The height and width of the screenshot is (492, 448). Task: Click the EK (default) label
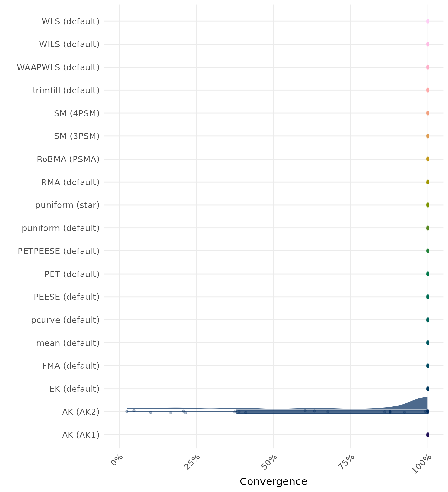[74, 389]
